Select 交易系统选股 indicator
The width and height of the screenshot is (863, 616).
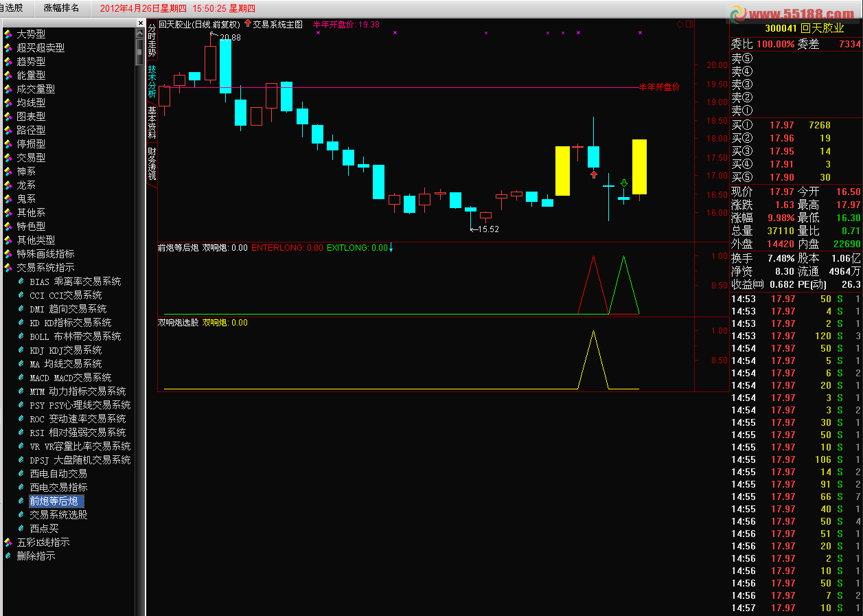[x=58, y=515]
